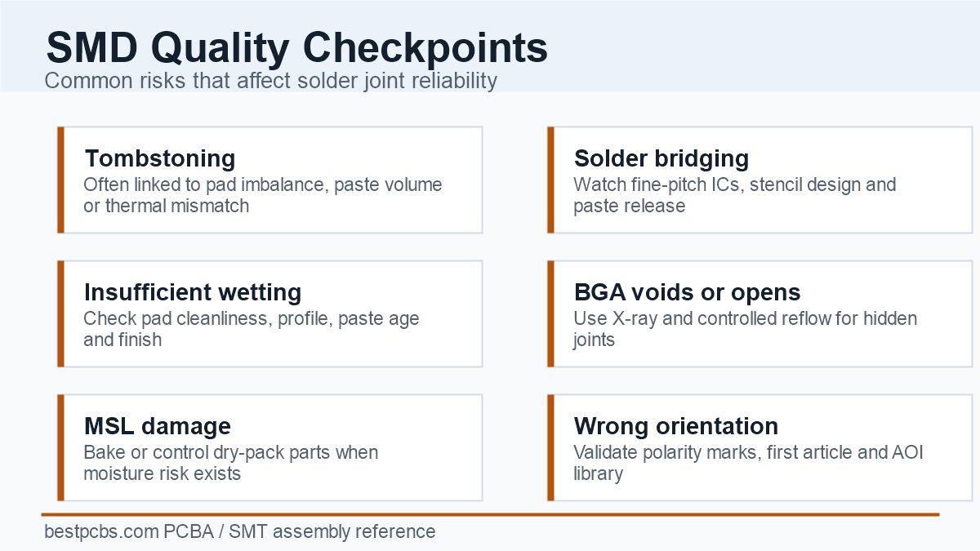Click the orange accent bar beside Wrong orientation
Screen dimensions: 980x551
tap(550, 447)
